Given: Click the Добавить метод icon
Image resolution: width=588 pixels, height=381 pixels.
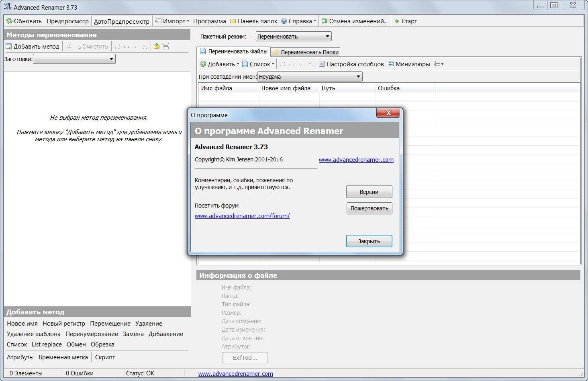Looking at the screenshot, I should pyautogui.click(x=9, y=47).
